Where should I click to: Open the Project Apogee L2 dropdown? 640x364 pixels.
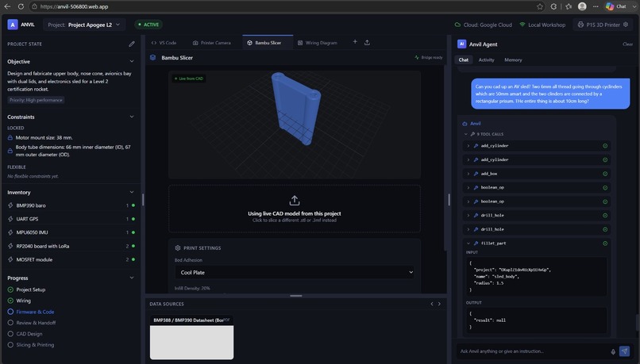click(x=84, y=25)
